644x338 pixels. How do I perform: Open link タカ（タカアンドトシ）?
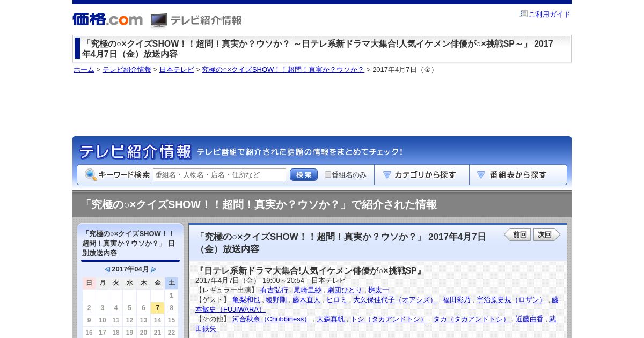click(471, 319)
